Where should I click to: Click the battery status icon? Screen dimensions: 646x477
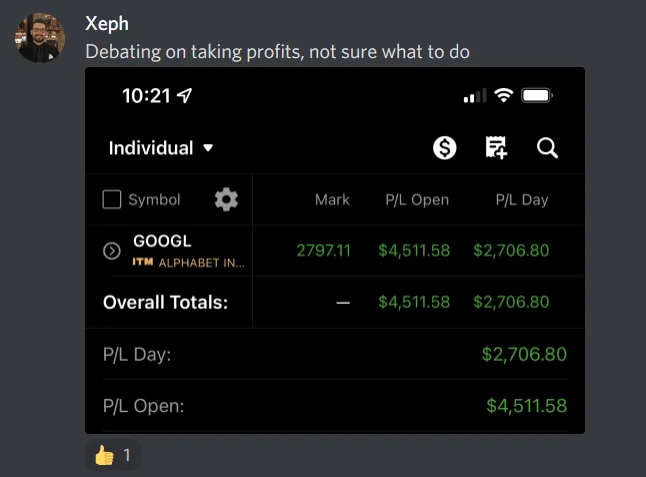(x=537, y=96)
